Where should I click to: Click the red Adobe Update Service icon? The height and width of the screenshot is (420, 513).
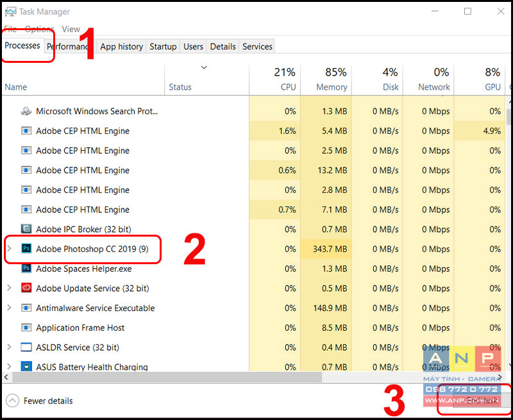click(26, 288)
